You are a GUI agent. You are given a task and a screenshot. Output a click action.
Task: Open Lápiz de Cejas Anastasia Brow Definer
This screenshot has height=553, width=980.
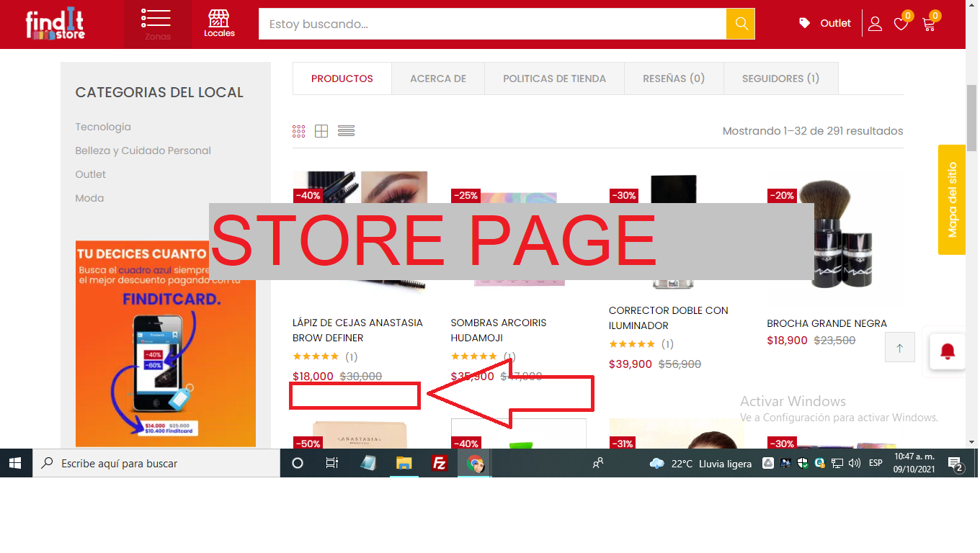coord(357,330)
